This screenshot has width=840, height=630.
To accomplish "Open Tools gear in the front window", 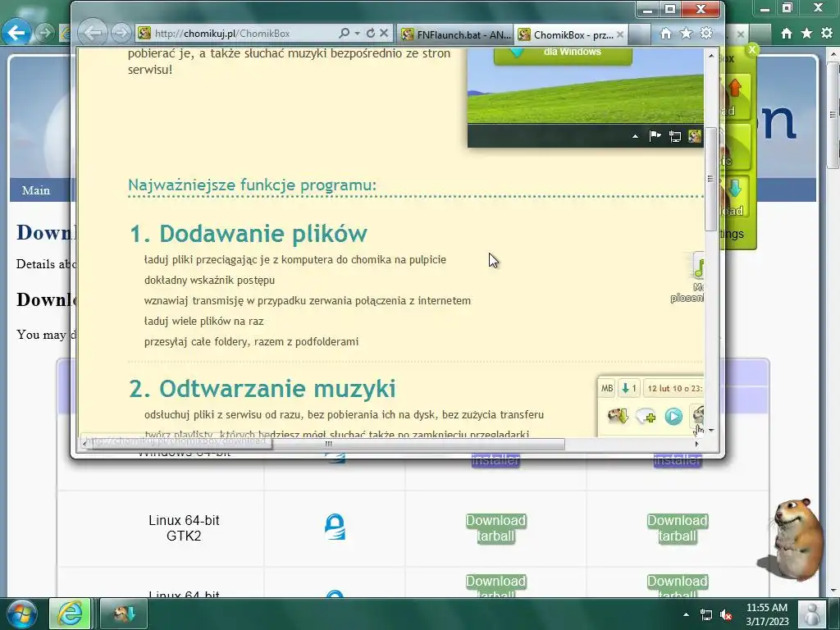I will click(x=706, y=34).
